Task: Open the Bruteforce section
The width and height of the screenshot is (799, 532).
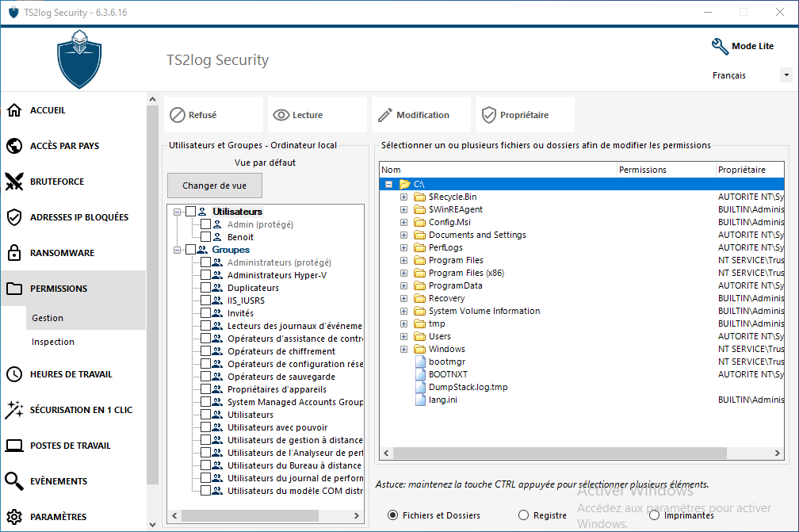Action: click(74, 182)
